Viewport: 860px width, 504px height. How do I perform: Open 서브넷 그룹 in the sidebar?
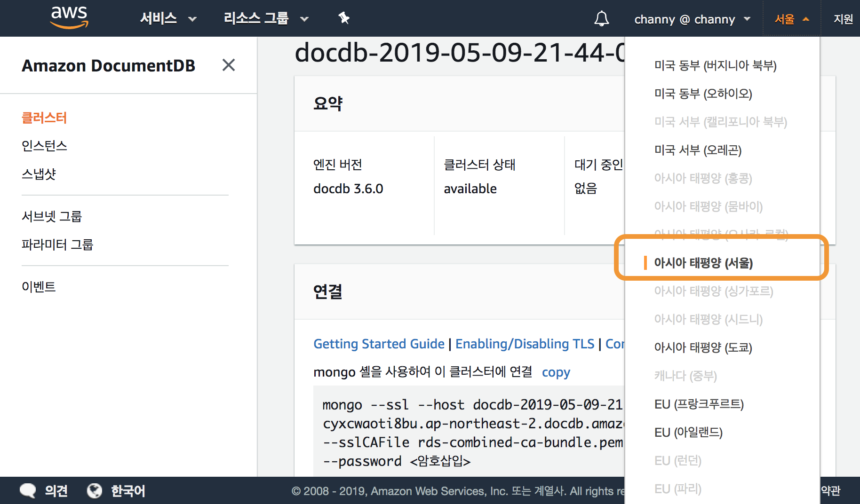[x=52, y=216]
